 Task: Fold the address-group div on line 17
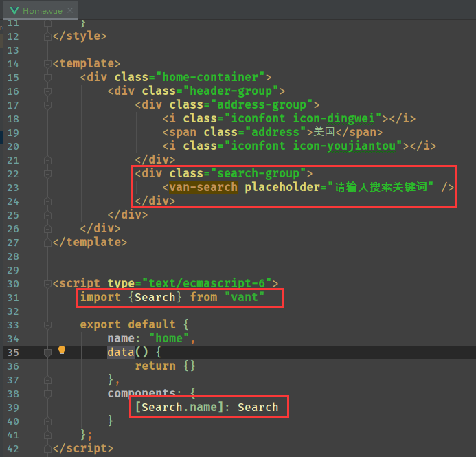[x=47, y=105]
